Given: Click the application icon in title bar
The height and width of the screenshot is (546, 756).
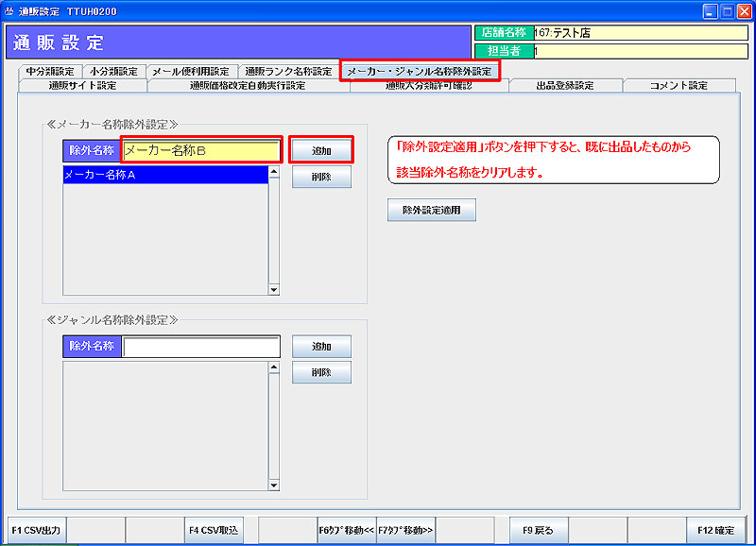Looking at the screenshot, I should (9, 11).
